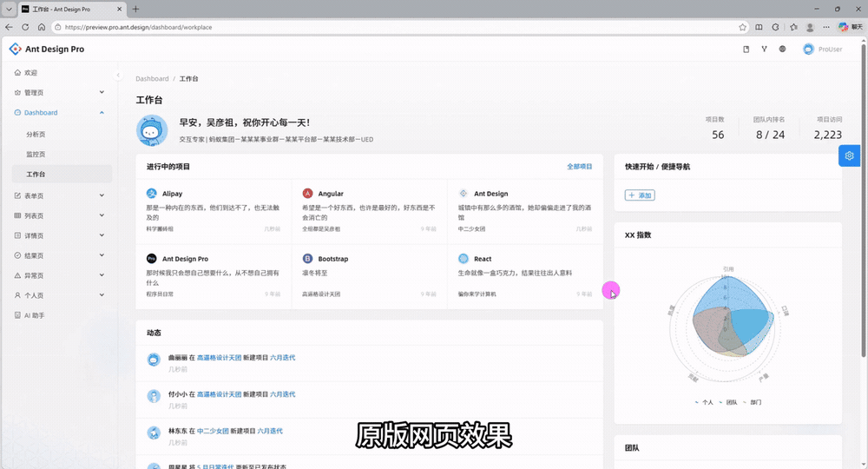The width and height of the screenshot is (868, 469).
Task: Open 中二少女团 link in 林东东's activity
Action: coord(214,431)
